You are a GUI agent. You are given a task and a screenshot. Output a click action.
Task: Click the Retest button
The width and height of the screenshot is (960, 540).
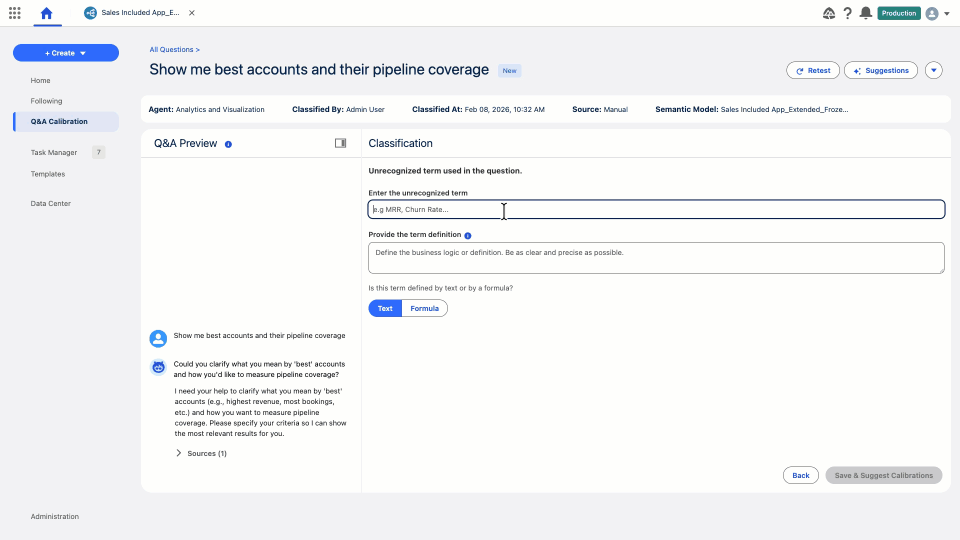tap(812, 70)
